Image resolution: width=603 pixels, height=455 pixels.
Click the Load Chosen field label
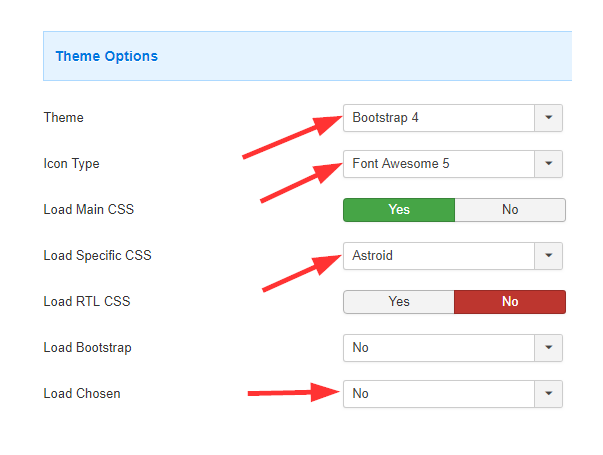coord(82,393)
